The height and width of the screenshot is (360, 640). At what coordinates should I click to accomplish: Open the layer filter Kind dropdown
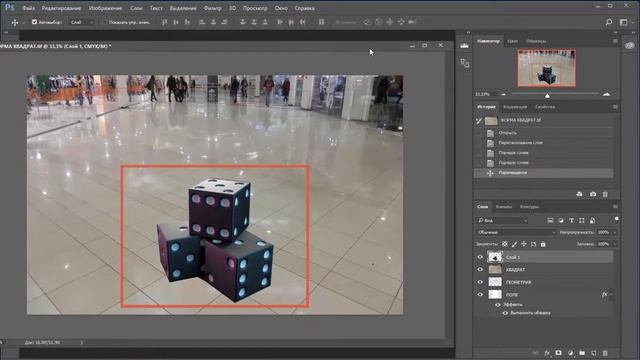[x=502, y=220]
